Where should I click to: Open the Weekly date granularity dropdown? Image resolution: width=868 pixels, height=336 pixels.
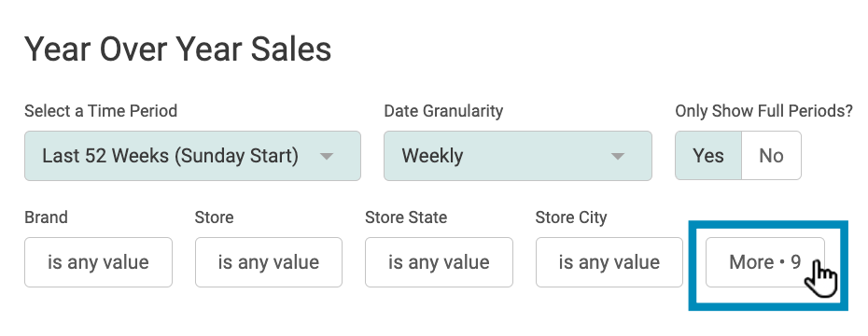[x=518, y=156]
